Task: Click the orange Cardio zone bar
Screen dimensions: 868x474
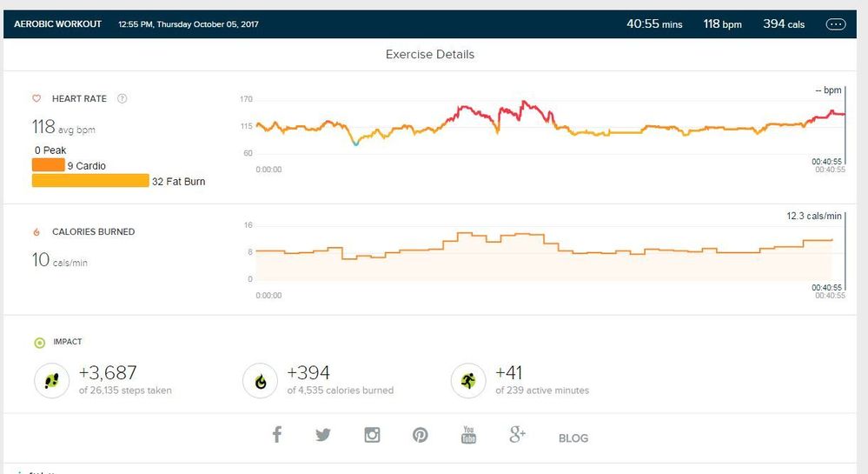Action: 48,165
